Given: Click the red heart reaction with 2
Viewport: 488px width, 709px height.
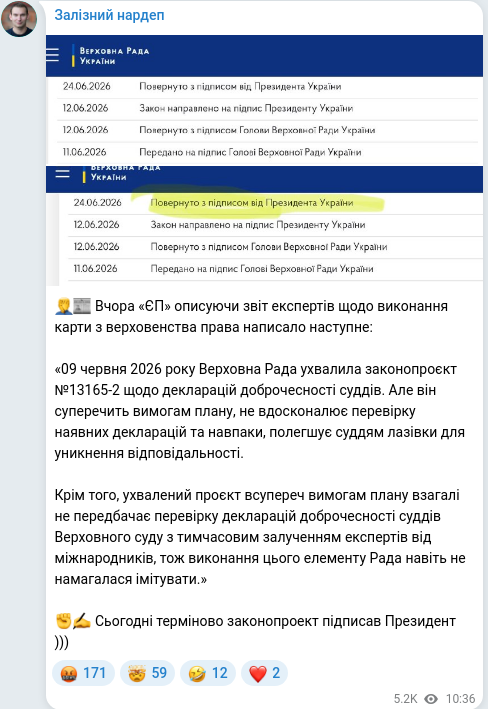Looking at the screenshot, I should point(264,673).
